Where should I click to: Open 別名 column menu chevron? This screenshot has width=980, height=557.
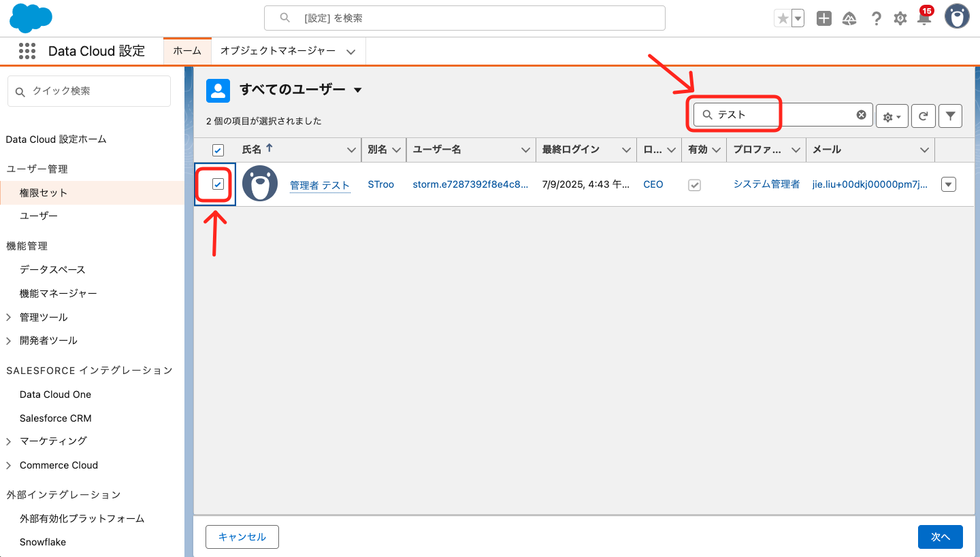[x=397, y=150]
